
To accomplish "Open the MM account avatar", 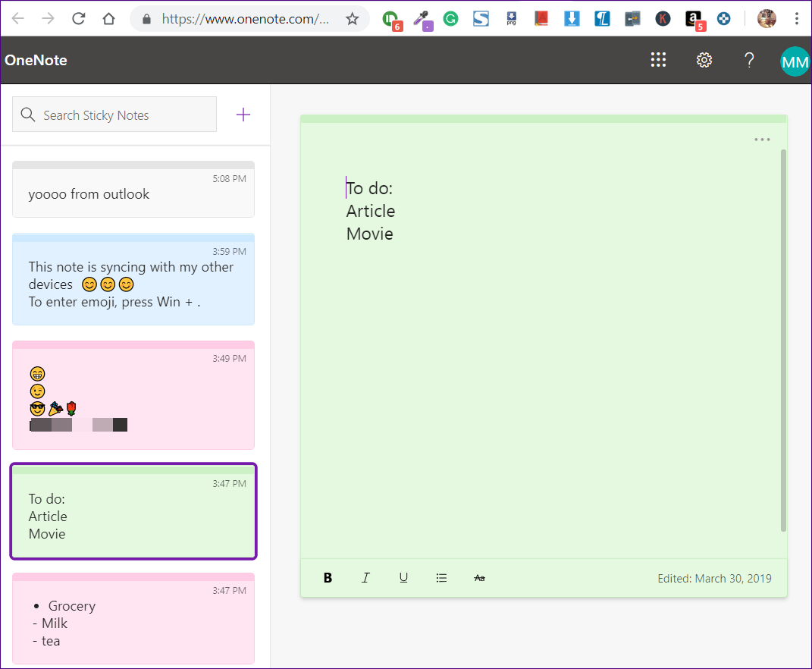I will pos(795,61).
